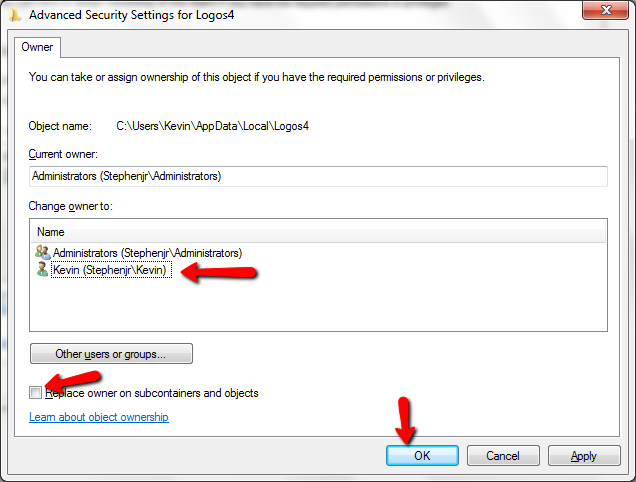Click the Administrators group icon
This screenshot has width=636, height=482.
[x=42, y=252]
